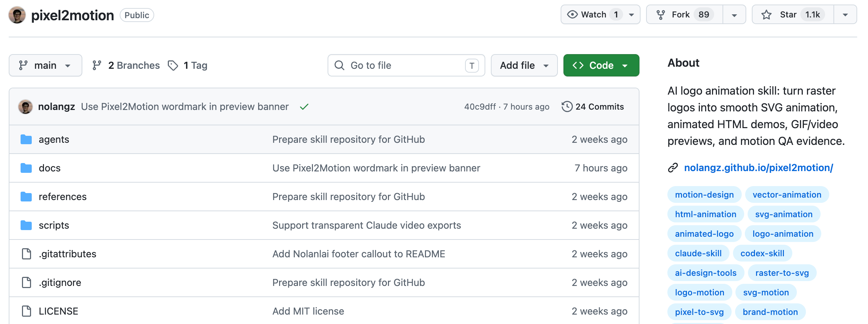Select the codex-skill topic tag
This screenshot has height=324, width=868.
(762, 253)
